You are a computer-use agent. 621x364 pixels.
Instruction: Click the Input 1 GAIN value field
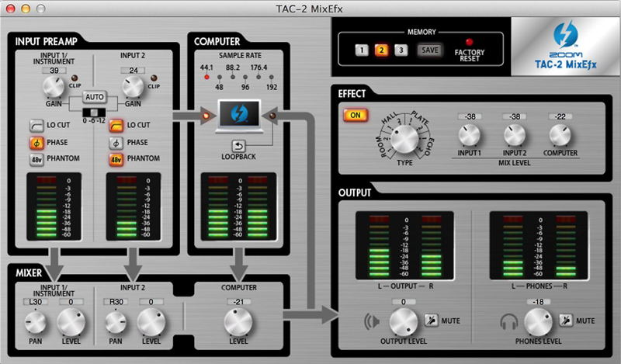pyautogui.click(x=54, y=70)
